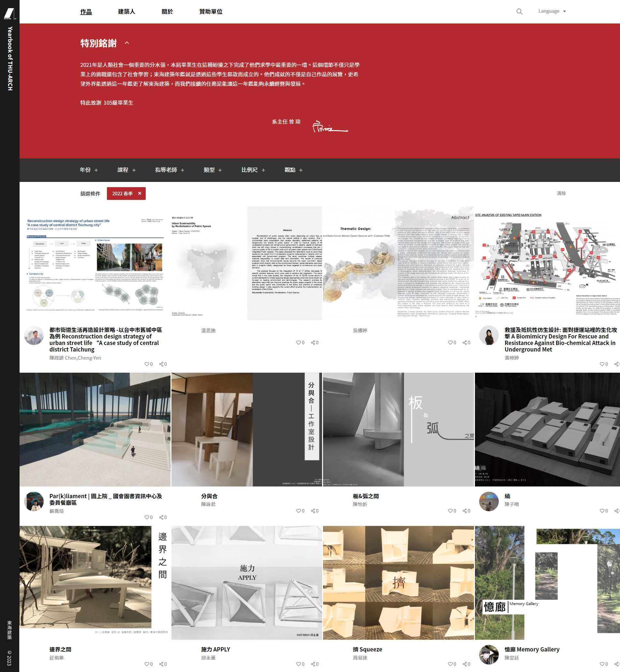The image size is (620, 672).
Task: Open the Language dropdown
Action: click(552, 11)
